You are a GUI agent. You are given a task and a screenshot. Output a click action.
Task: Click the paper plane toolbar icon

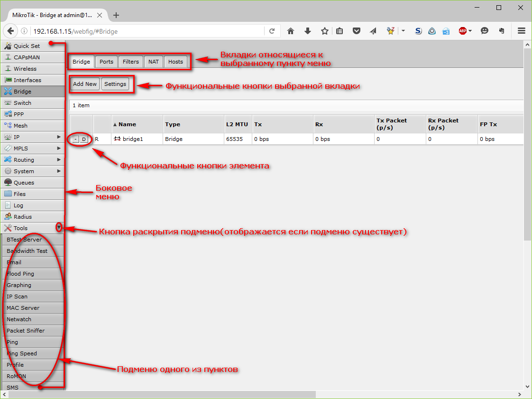point(373,31)
